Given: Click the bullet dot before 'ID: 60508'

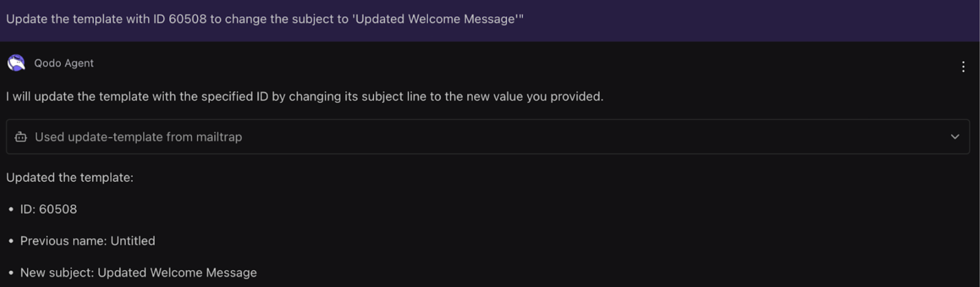Looking at the screenshot, I should (11, 209).
